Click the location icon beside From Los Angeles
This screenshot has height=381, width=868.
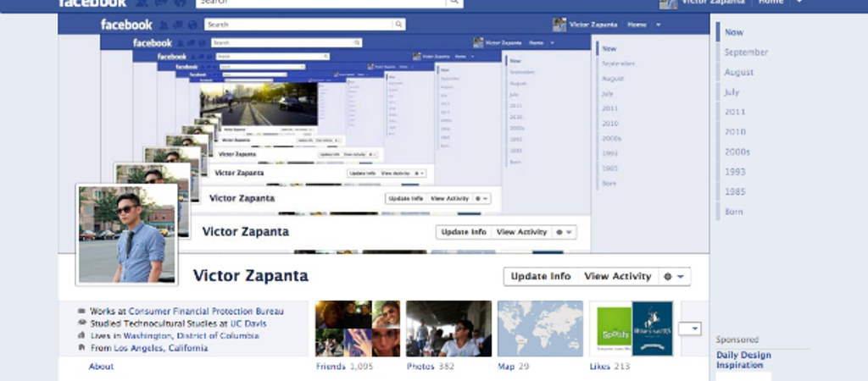[82, 347]
